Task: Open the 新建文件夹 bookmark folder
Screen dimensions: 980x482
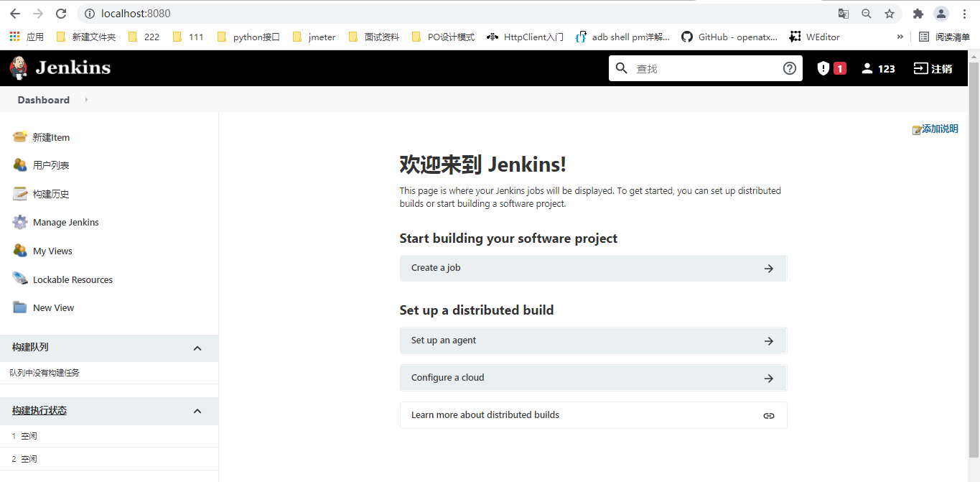Action: click(86, 37)
